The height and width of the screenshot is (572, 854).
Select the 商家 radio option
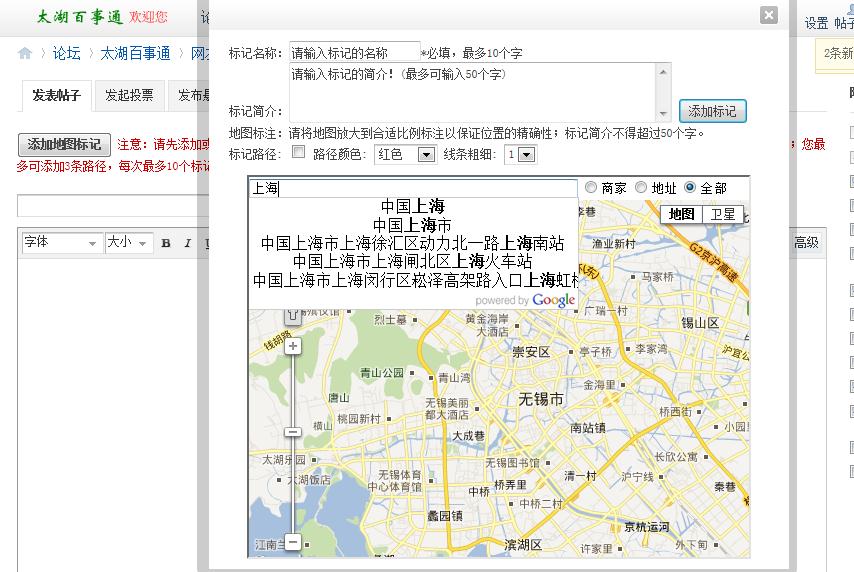click(x=591, y=187)
